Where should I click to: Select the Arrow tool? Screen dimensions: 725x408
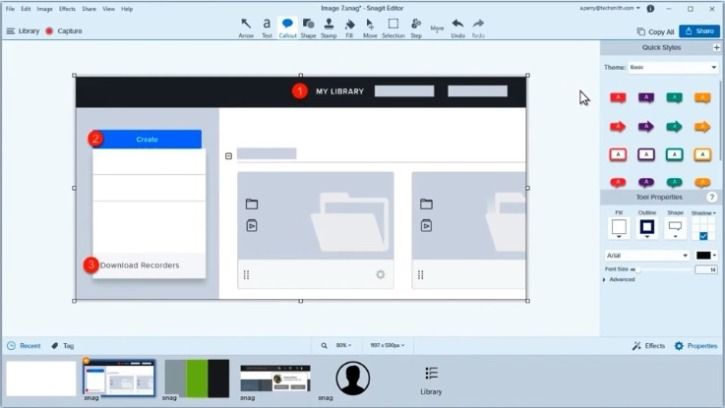point(246,28)
